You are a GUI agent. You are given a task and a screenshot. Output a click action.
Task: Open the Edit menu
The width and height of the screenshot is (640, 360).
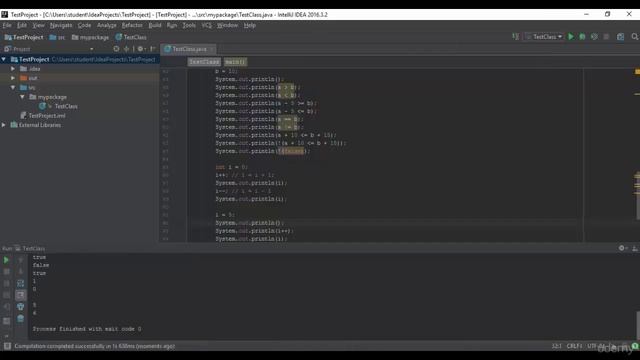(22, 25)
